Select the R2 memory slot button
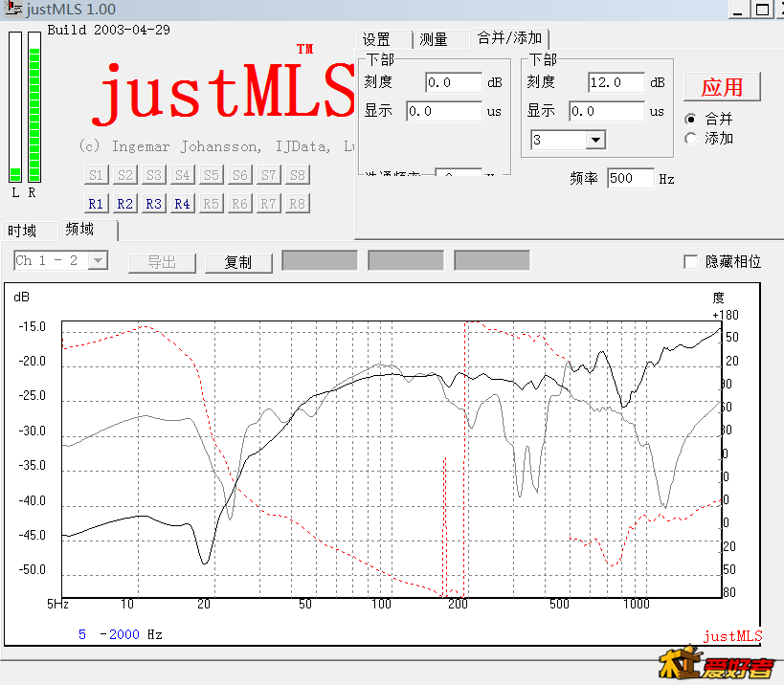 pyautogui.click(x=124, y=204)
